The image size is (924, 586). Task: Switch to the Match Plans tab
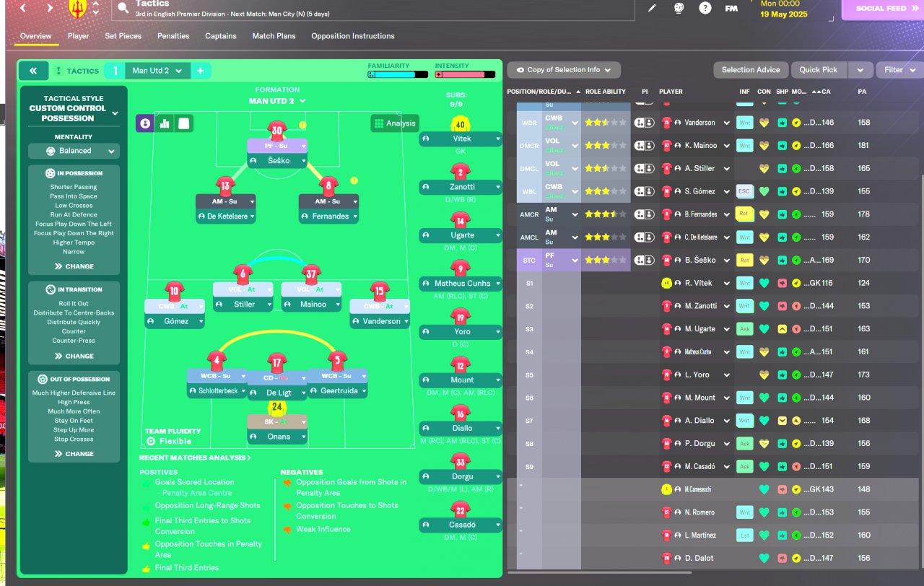click(x=274, y=36)
